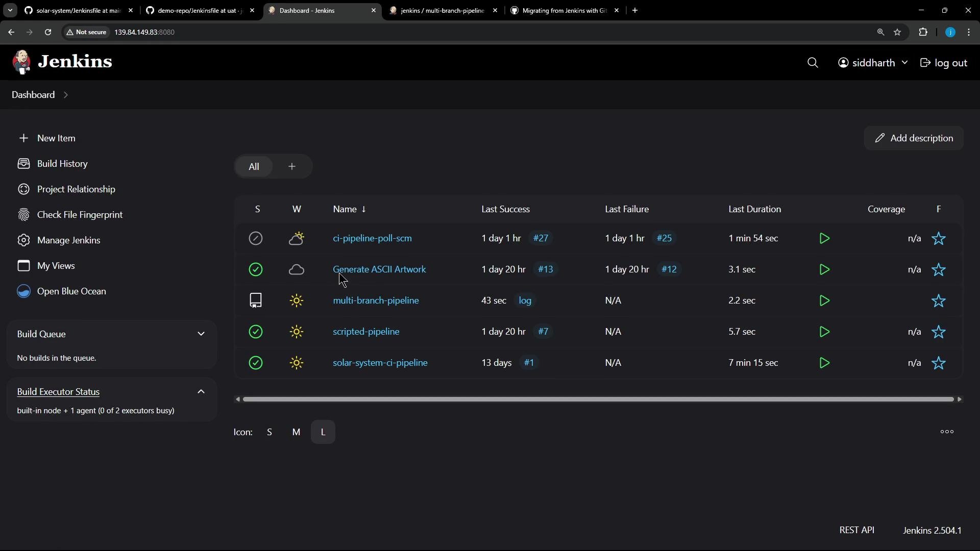This screenshot has width=980, height=551.
Task: Click the multibranch folder icon of multi-branch-pipeline
Action: pyautogui.click(x=256, y=300)
